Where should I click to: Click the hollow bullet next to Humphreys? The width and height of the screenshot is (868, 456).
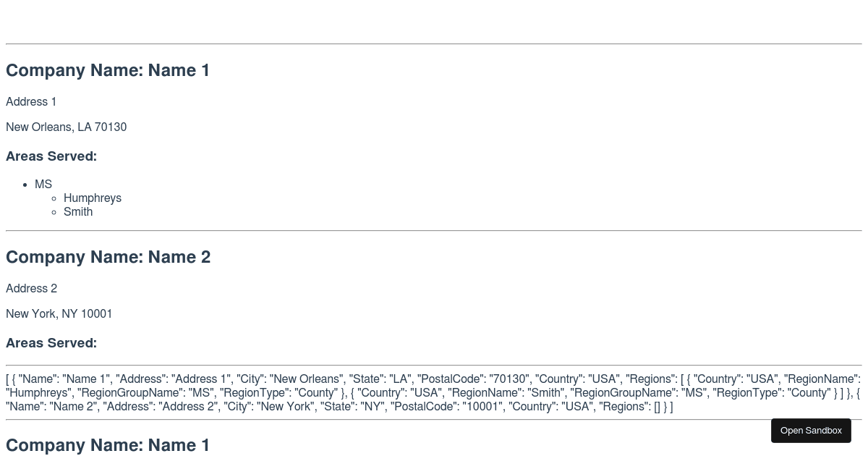click(x=54, y=198)
